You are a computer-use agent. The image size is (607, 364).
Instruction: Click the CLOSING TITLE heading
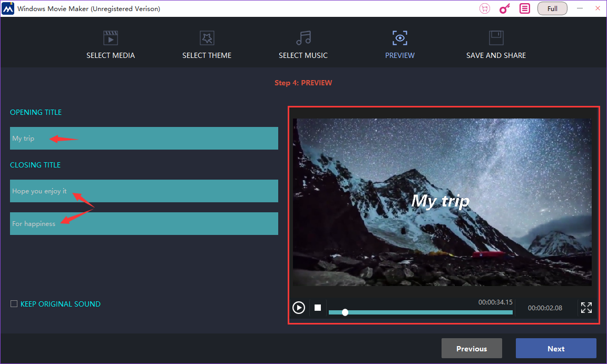[x=35, y=165]
